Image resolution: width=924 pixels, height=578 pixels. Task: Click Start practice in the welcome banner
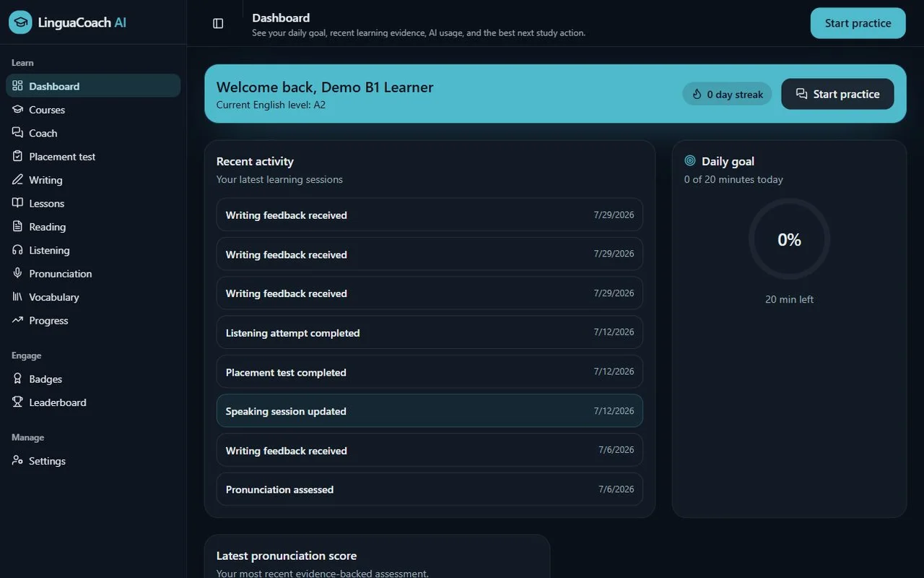[x=837, y=94]
